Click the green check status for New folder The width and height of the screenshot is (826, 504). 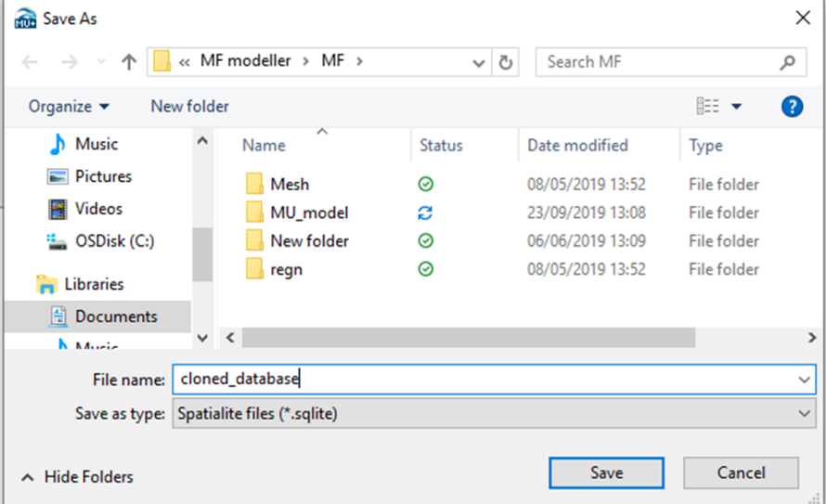(x=425, y=241)
